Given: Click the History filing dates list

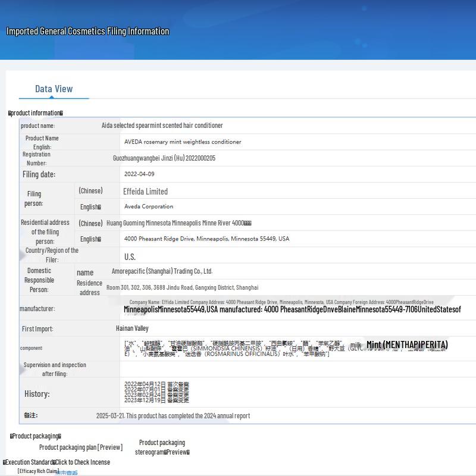Looking at the screenshot, I should coord(156,392).
